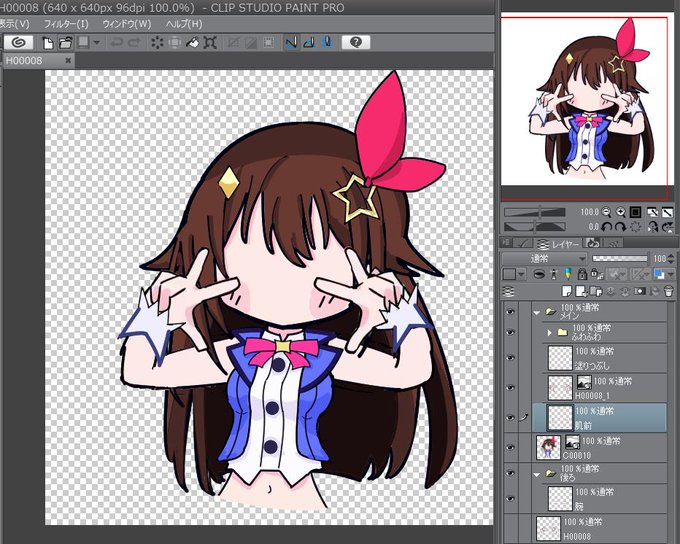Image resolution: width=680 pixels, height=544 pixels.
Task: Open file with folder toolbar icon
Action: (x=65, y=43)
